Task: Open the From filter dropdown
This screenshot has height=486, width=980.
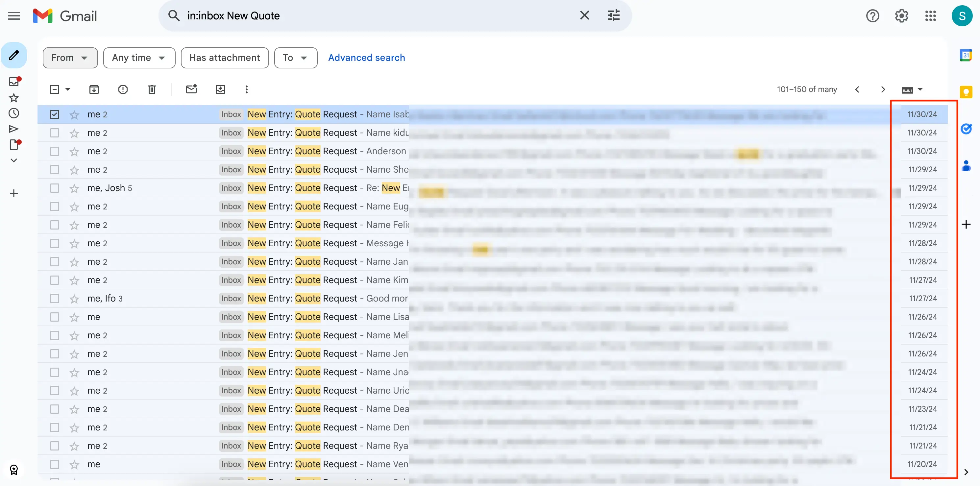Action: [70, 58]
